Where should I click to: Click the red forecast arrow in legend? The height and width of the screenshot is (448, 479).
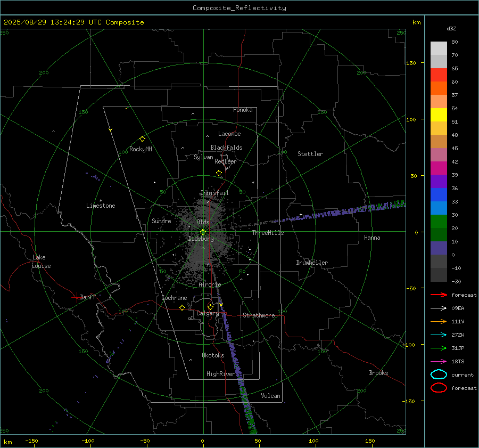click(x=439, y=295)
